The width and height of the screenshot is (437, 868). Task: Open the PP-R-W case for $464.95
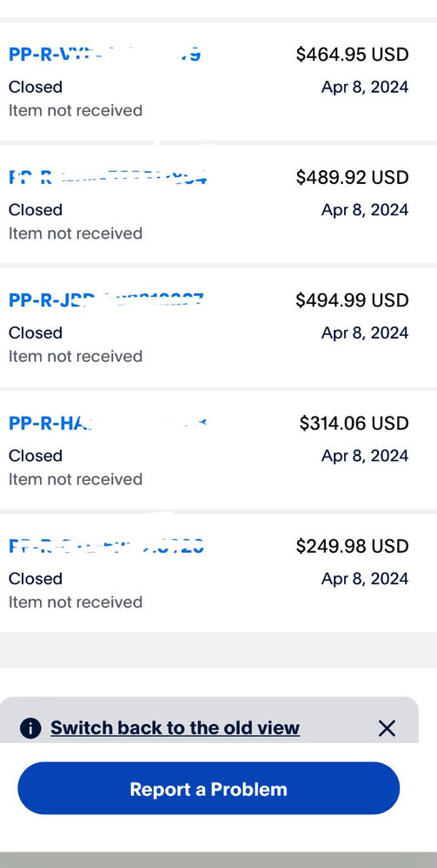pyautogui.click(x=104, y=54)
